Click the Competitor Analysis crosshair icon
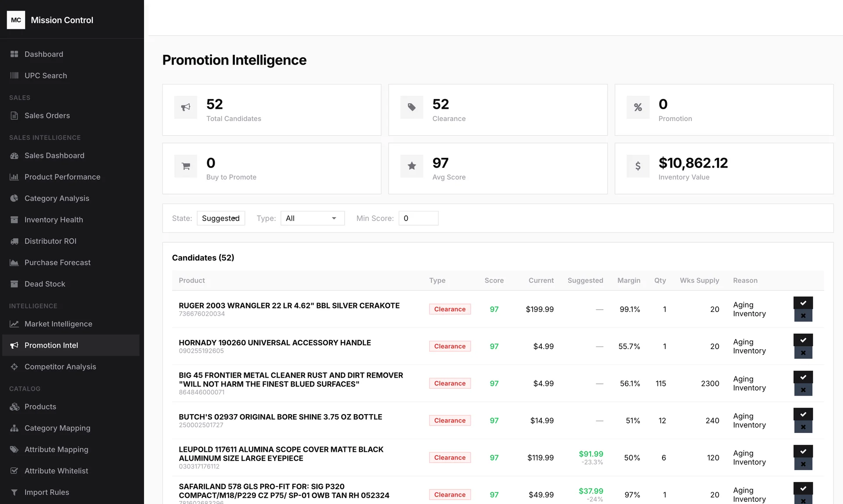 pyautogui.click(x=14, y=367)
